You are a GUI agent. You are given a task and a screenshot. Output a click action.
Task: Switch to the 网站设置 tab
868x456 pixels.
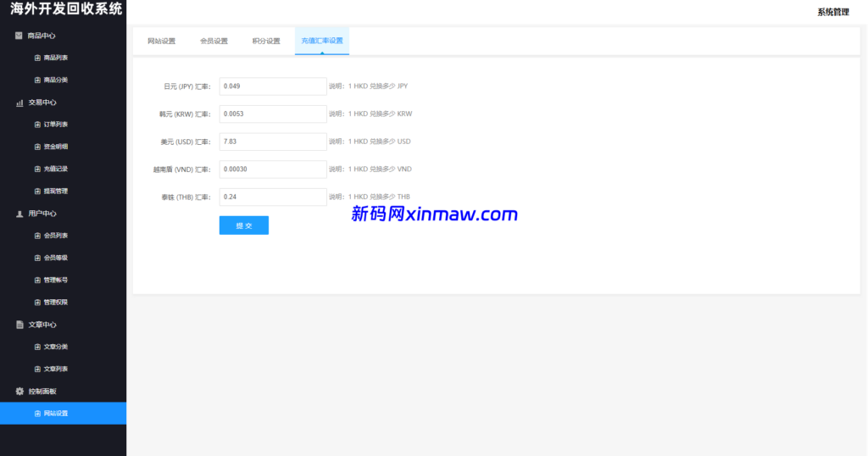[x=161, y=41]
